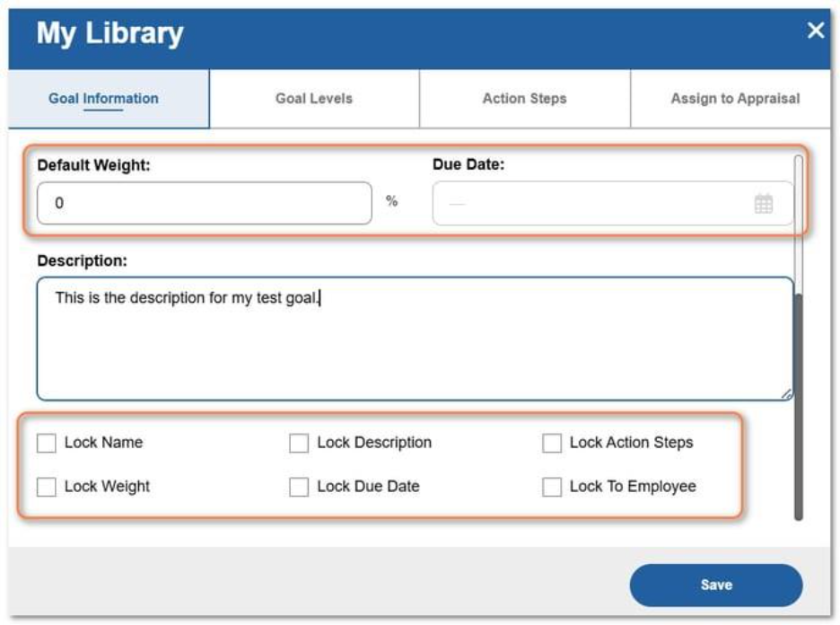Select the Assign to Appraisal tab
Screen dimensions: 840x625
pyautogui.click(x=731, y=99)
